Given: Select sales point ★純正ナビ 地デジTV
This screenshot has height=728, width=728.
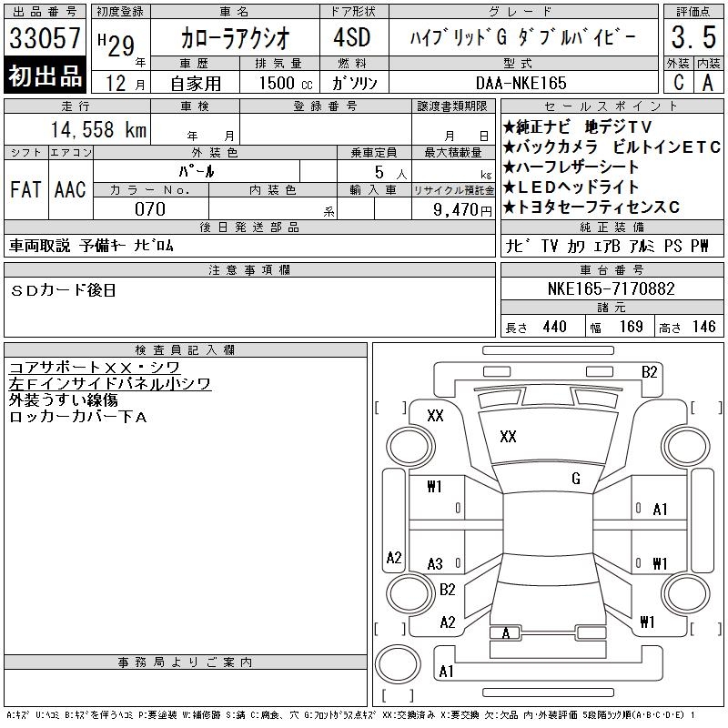Looking at the screenshot, I should [x=578, y=126].
